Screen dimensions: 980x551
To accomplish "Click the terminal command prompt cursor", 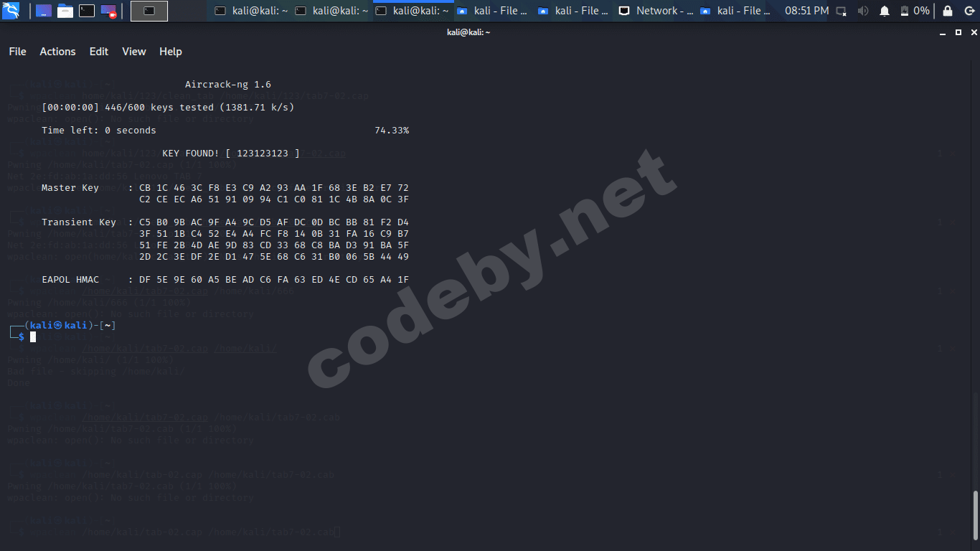I will point(33,336).
